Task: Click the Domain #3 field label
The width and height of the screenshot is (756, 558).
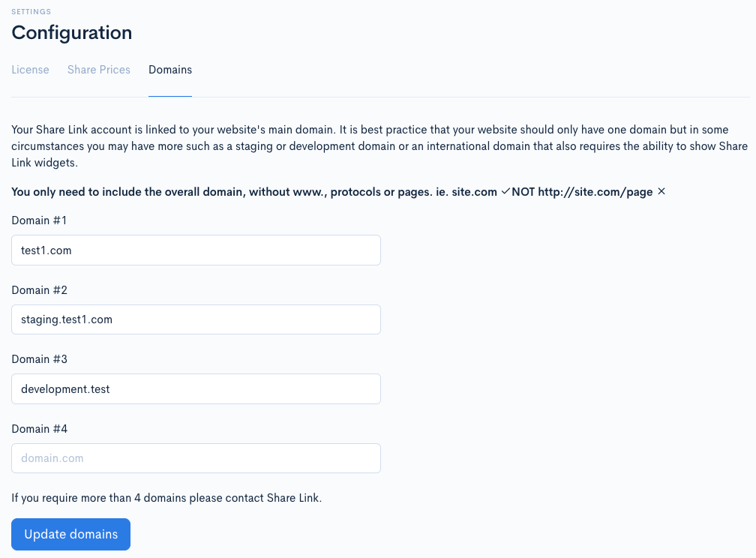Action: (39, 359)
